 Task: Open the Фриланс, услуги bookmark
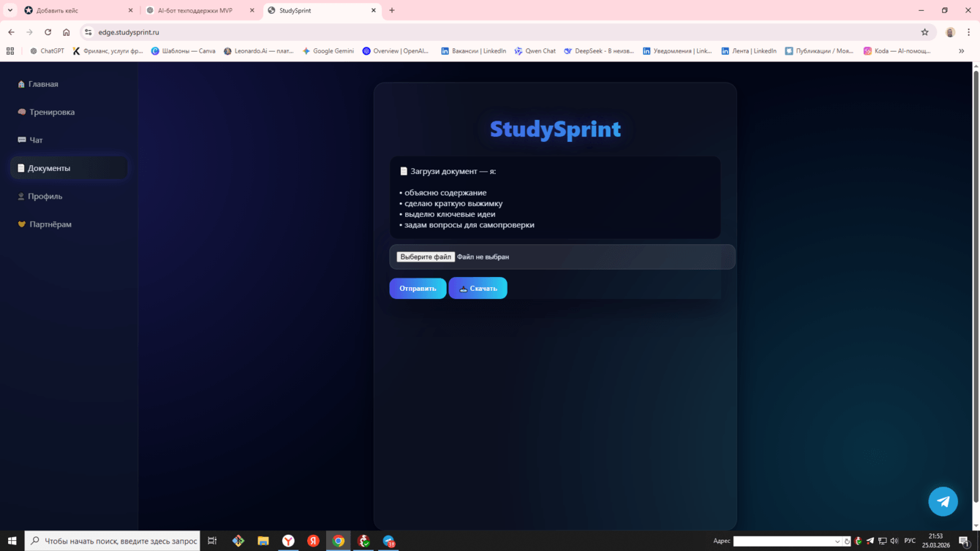pyautogui.click(x=108, y=51)
